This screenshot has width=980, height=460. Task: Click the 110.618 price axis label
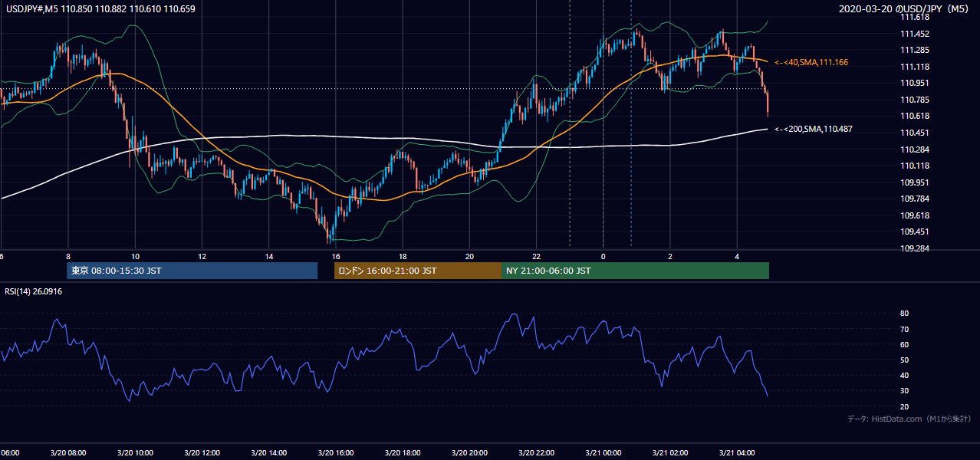point(915,117)
